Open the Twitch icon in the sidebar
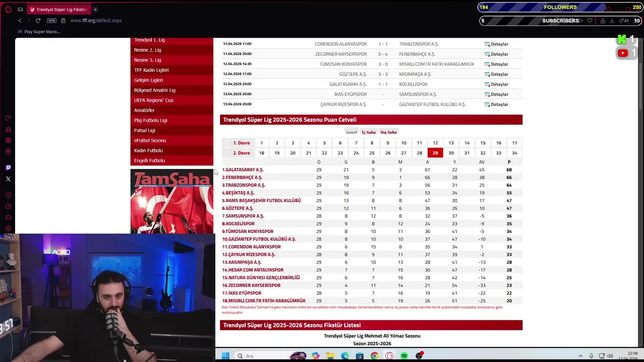The height and width of the screenshot is (362, 644). (x=8, y=168)
